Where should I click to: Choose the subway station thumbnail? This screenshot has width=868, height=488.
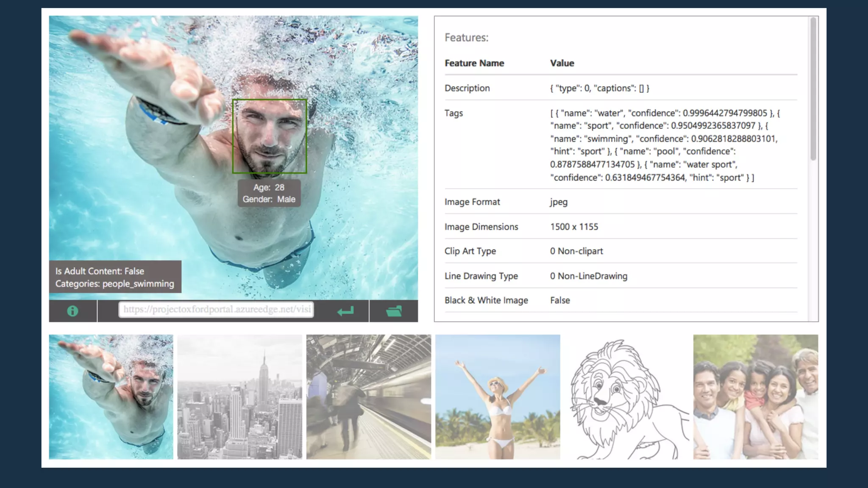[368, 397]
